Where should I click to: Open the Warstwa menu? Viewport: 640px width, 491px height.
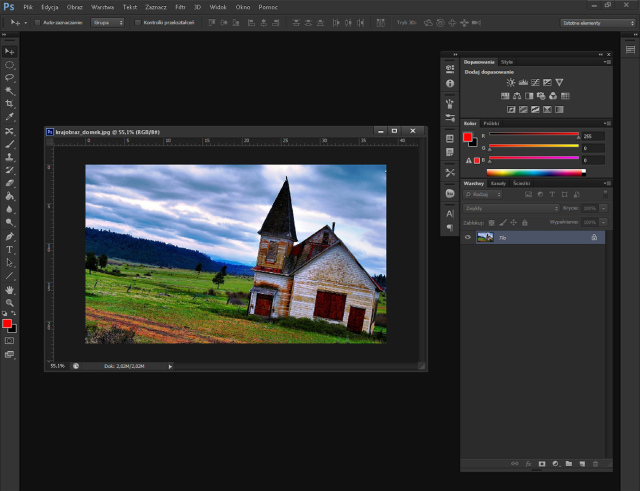(x=102, y=7)
